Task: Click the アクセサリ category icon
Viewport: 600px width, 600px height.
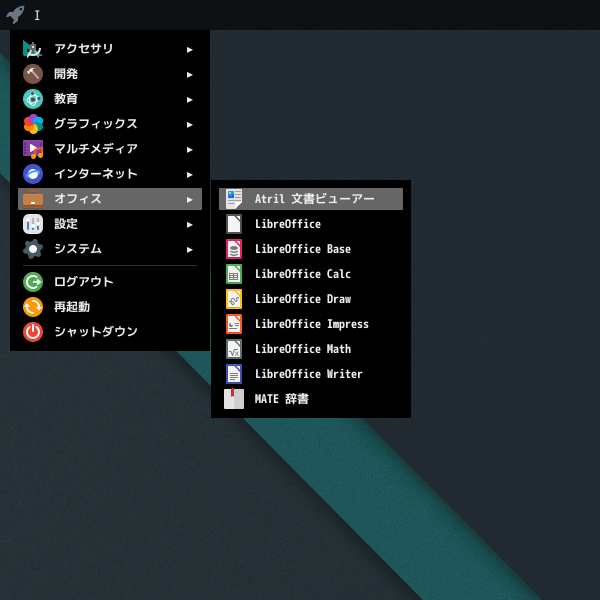Action: pos(33,49)
